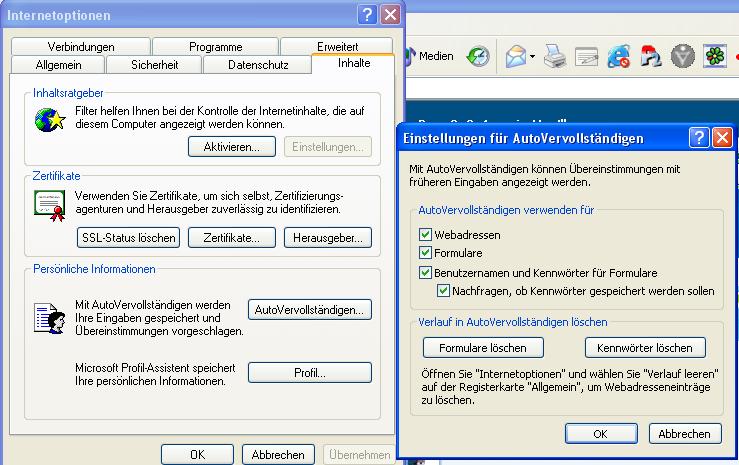Click the Kennwörter löschen button
Image resolution: width=739 pixels, height=465 pixels.
[645, 348]
